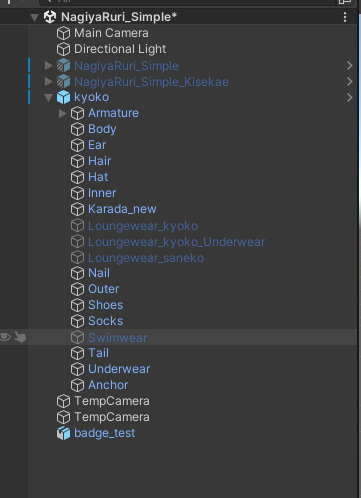Expand the Armature child foldout
This screenshot has width=361, height=498.
click(x=62, y=114)
